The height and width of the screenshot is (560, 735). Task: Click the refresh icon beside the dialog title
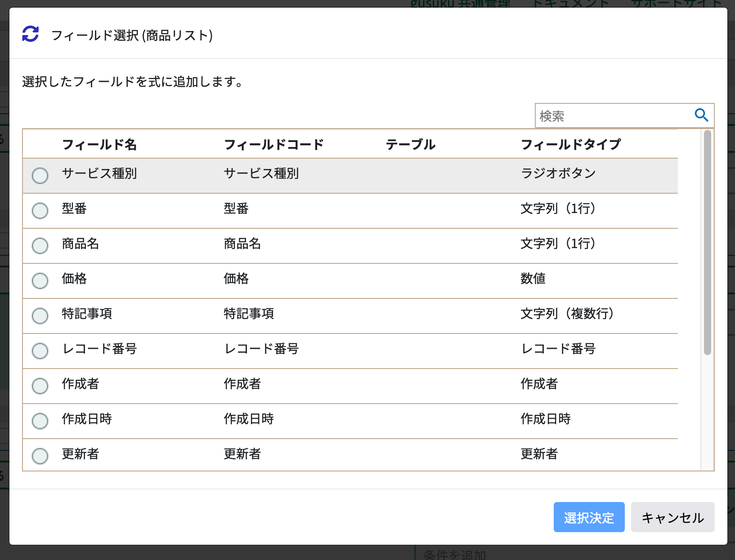30,33
